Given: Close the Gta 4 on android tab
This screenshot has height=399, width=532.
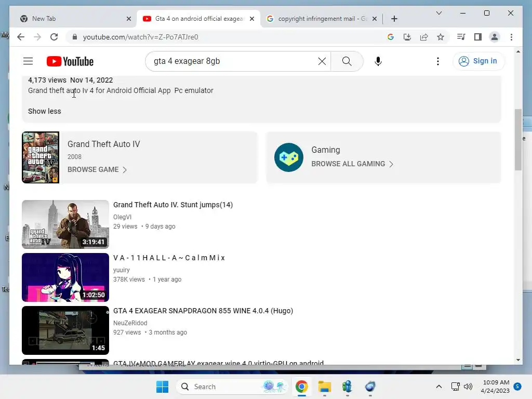Looking at the screenshot, I should coord(252,19).
